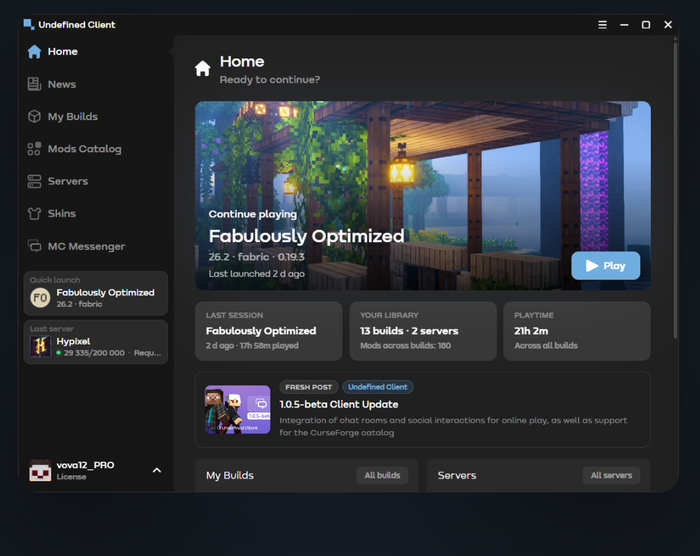Click Fabulously Optimized in Last Session card
Screen dimensions: 700x556
(x=261, y=331)
